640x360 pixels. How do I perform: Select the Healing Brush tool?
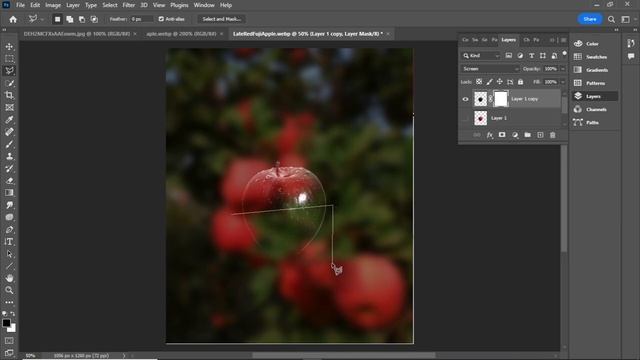pyautogui.click(x=9, y=132)
